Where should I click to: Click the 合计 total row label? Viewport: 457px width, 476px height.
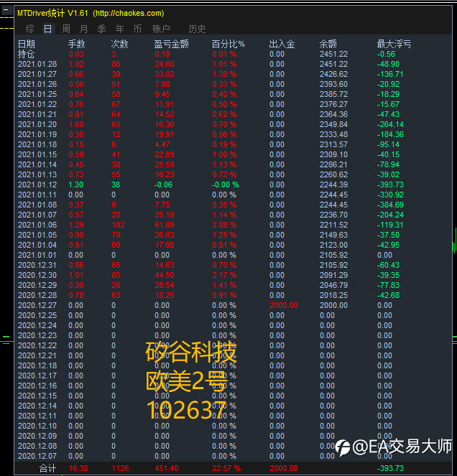pos(47,468)
